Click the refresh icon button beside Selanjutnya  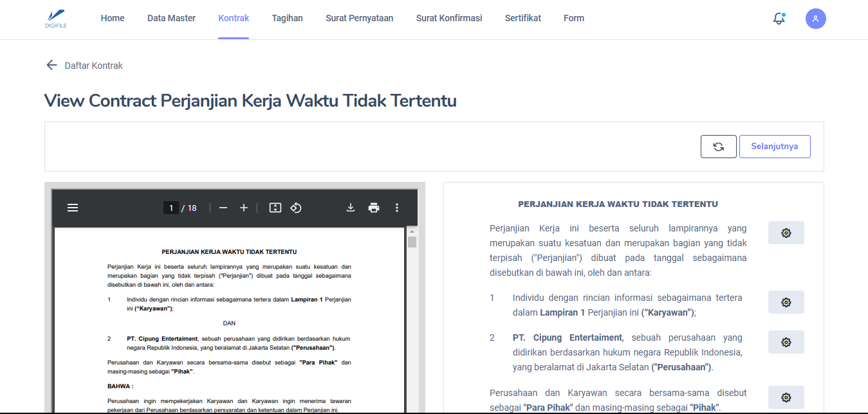718,147
